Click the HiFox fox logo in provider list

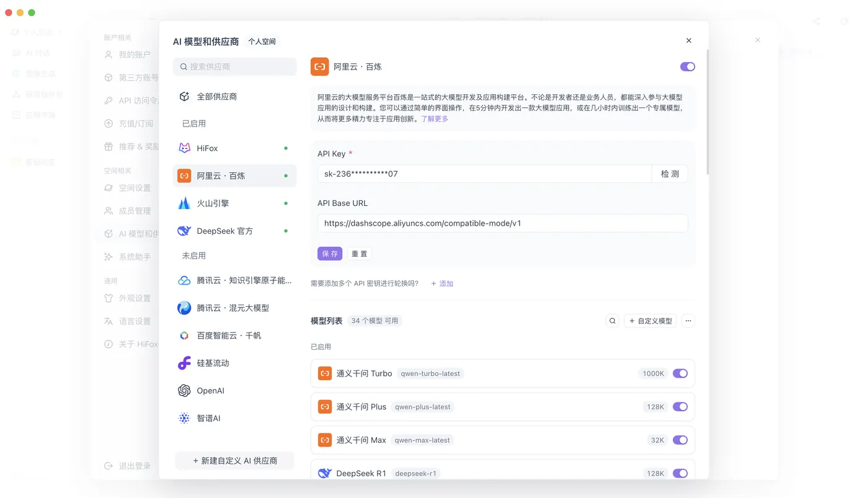(x=184, y=148)
